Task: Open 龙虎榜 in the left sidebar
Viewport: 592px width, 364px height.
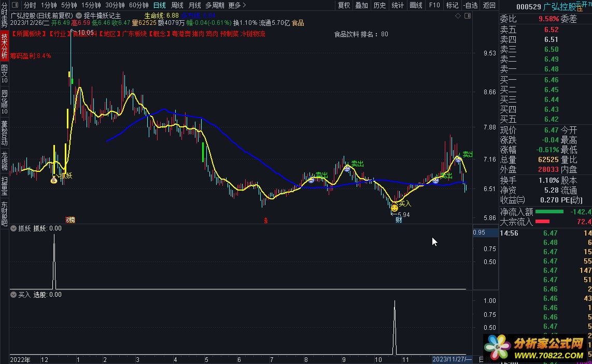Action: coord(4,161)
